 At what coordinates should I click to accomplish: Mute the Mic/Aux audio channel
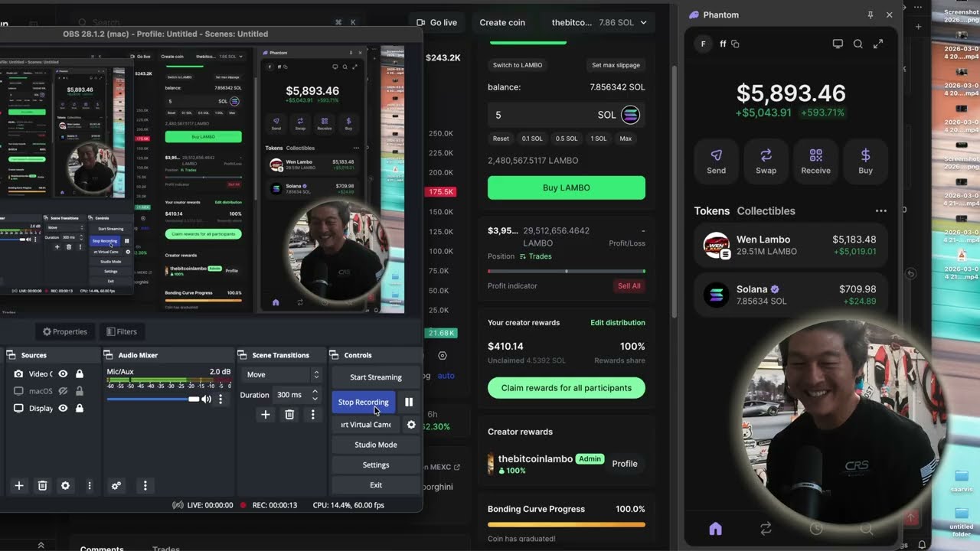tap(206, 399)
